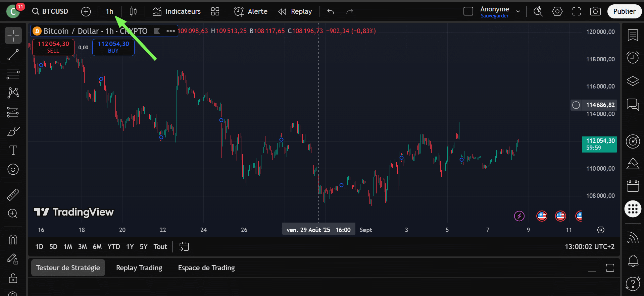
Task: Open the Fibonacci retracement tool
Action: (13, 74)
